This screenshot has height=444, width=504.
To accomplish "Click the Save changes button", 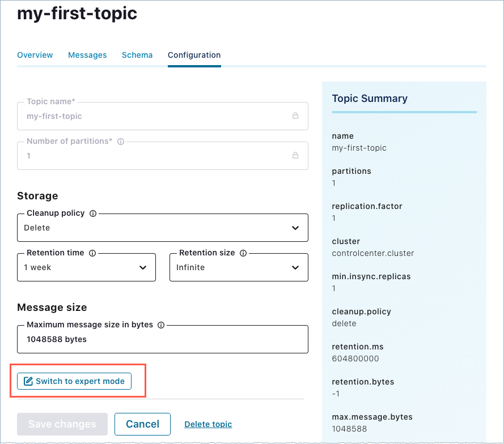I will click(x=62, y=424).
